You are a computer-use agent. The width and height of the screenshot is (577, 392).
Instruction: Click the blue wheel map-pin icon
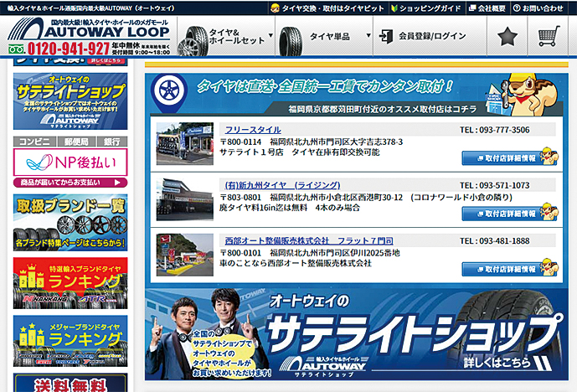169,92
